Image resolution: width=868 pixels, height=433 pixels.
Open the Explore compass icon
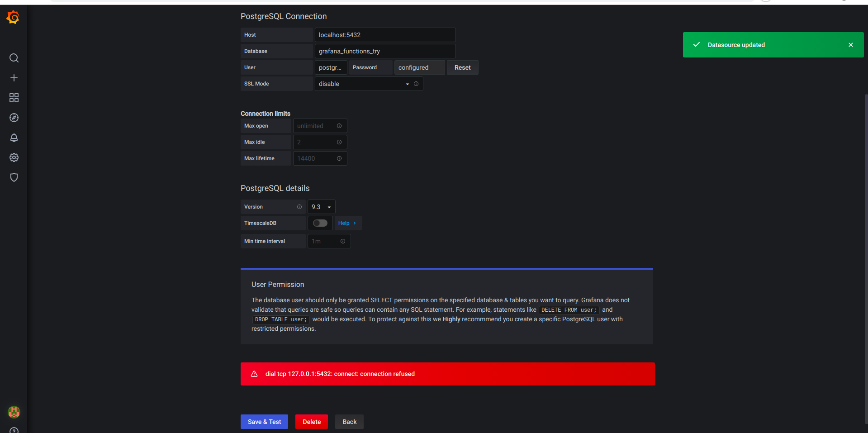[x=14, y=118]
